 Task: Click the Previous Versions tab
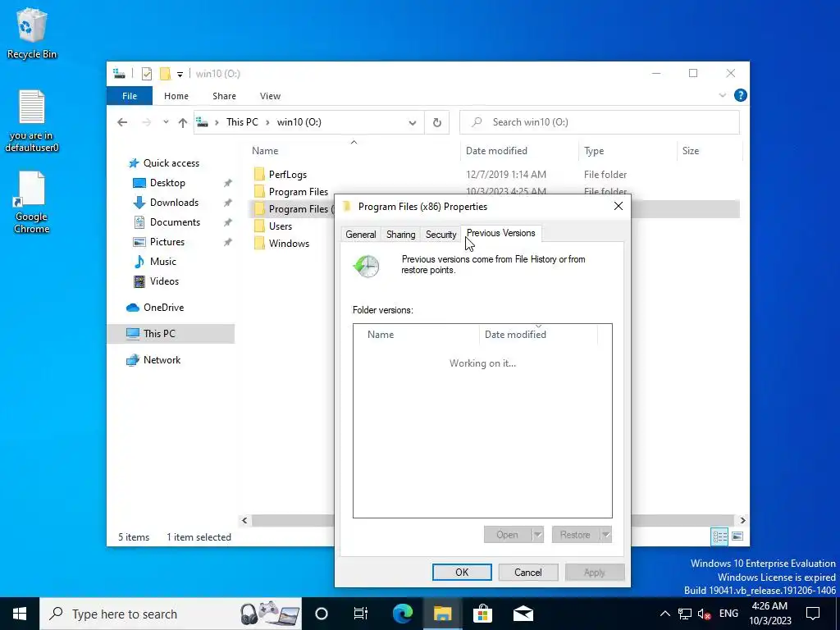(x=501, y=233)
